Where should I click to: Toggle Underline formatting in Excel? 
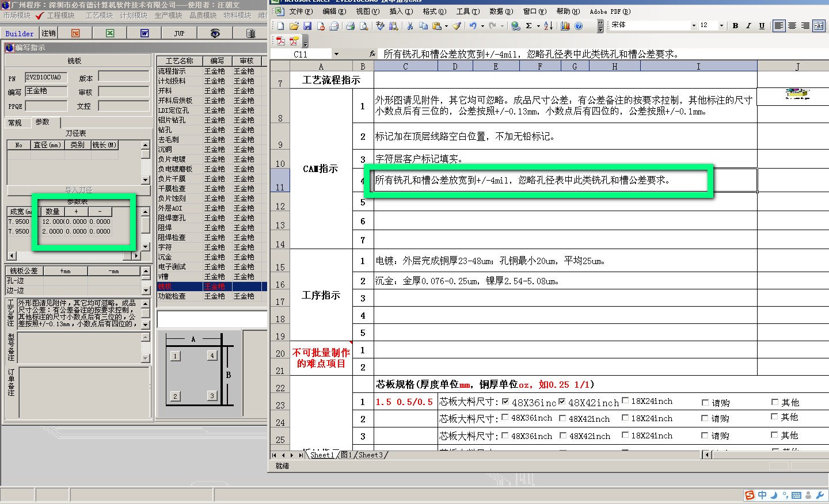pos(762,25)
